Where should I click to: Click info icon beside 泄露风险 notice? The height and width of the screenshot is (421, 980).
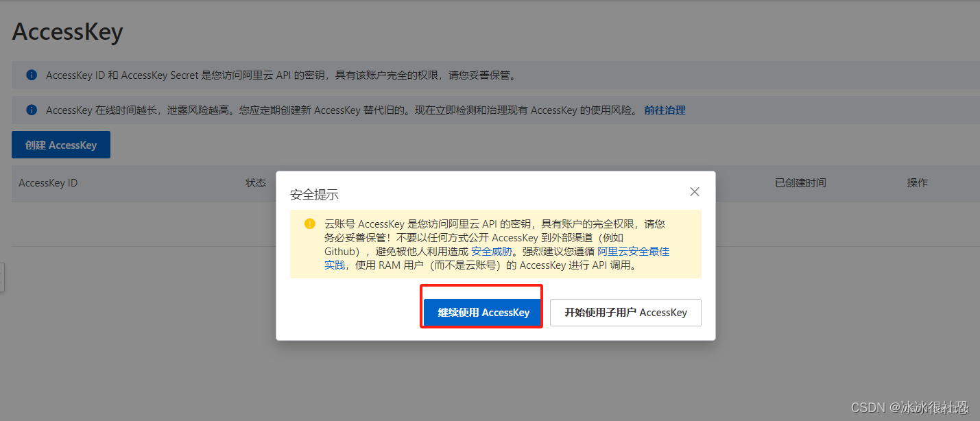[32, 110]
